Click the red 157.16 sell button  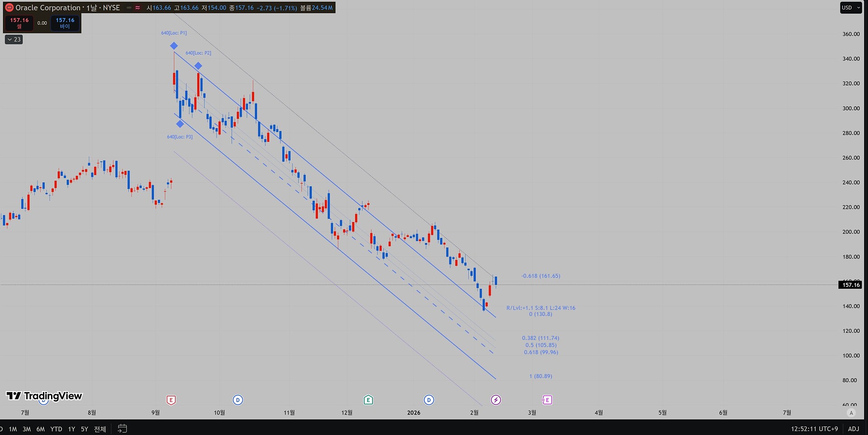(x=19, y=23)
